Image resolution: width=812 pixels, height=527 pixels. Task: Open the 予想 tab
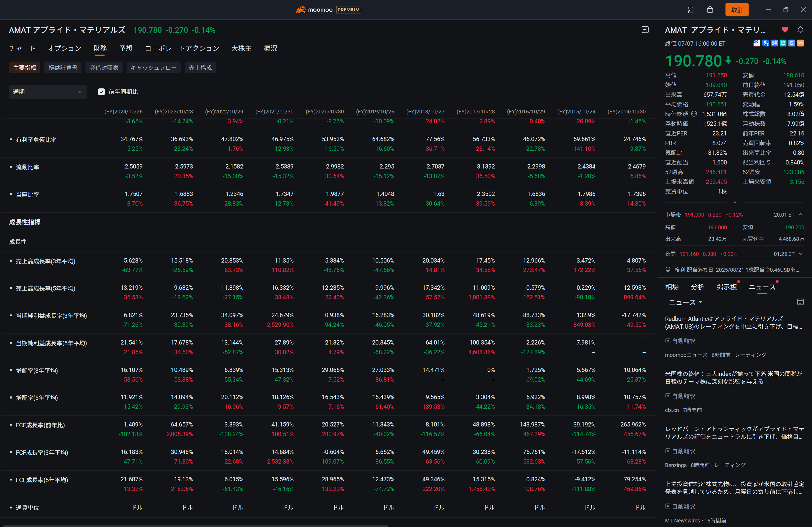126,48
